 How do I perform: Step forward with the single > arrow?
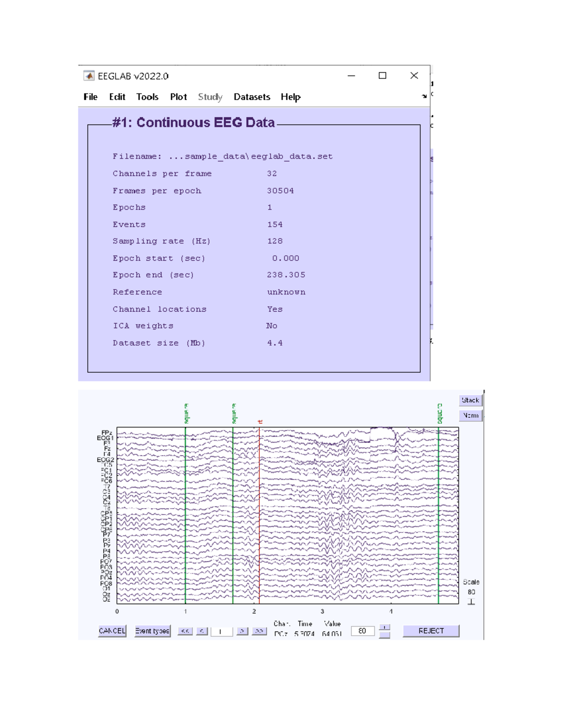[242, 631]
